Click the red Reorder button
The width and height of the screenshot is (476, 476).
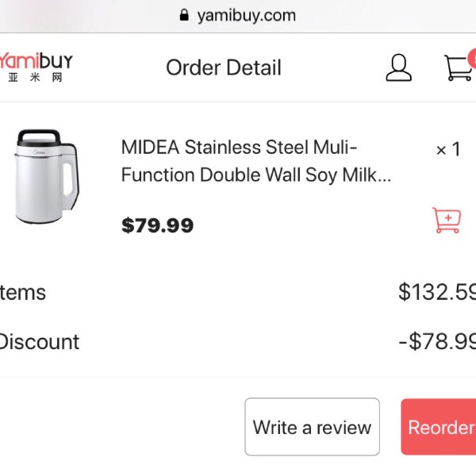(439, 427)
